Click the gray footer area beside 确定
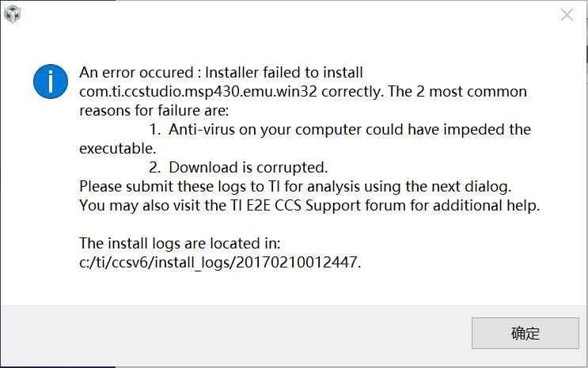The width and height of the screenshot is (588, 368). tap(237, 333)
